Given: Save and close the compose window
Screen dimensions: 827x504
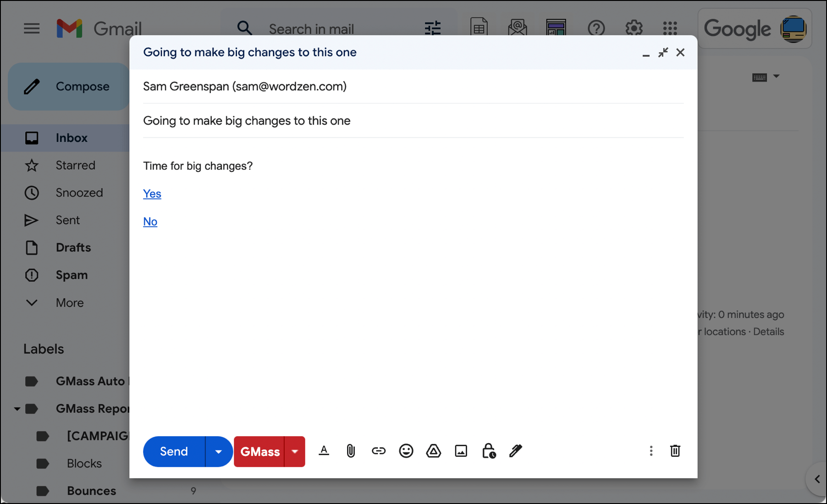Looking at the screenshot, I should point(680,52).
